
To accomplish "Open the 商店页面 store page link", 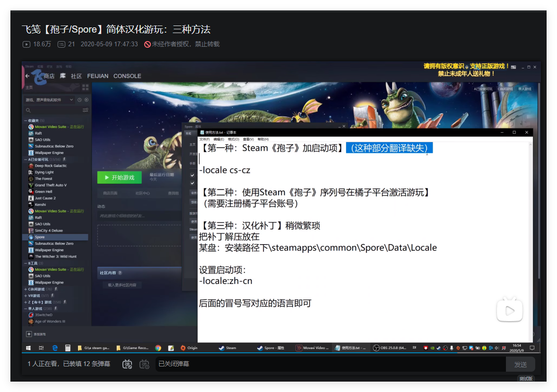I will [110, 193].
